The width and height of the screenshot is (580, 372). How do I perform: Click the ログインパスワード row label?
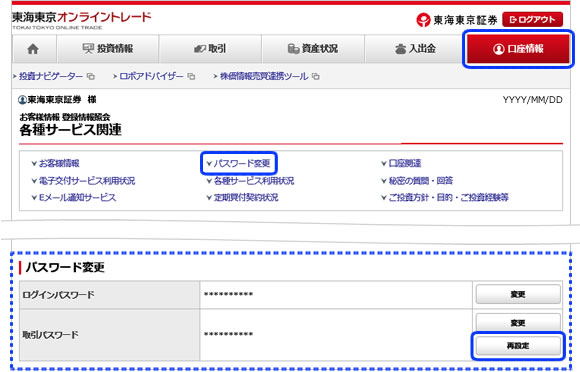(x=58, y=295)
